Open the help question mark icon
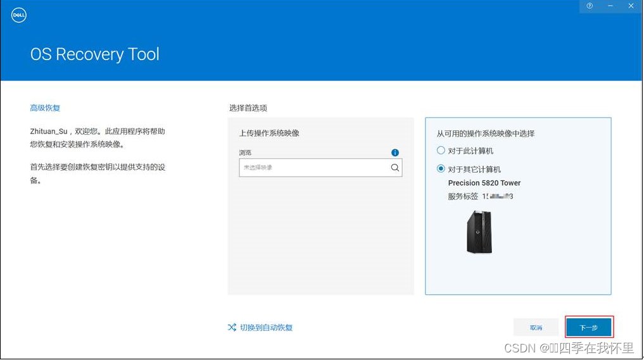 pos(590,6)
